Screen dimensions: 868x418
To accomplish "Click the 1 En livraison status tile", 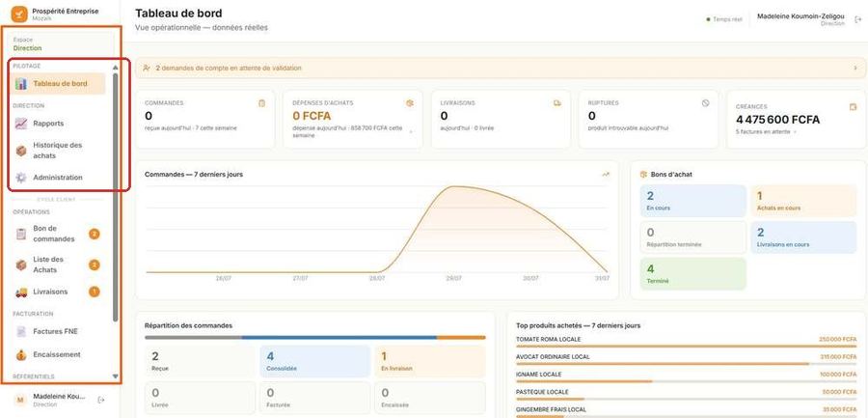I will coord(430,361).
